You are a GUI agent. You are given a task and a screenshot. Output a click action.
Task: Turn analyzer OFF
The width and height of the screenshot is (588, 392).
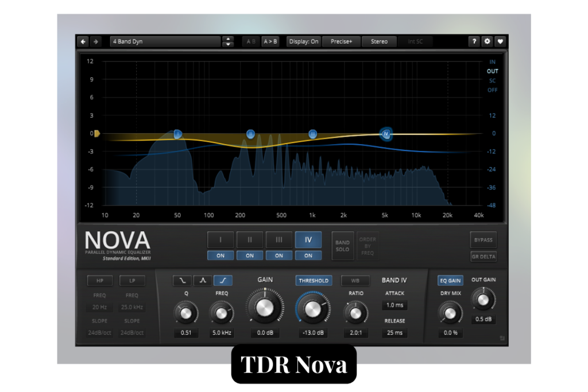(x=492, y=90)
